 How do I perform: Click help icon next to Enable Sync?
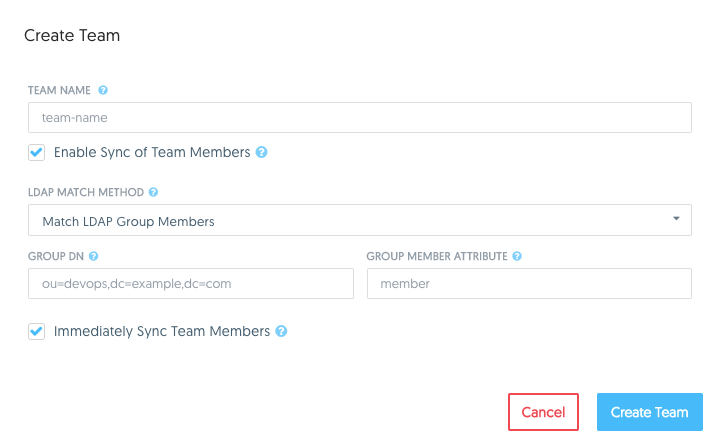coord(262,152)
